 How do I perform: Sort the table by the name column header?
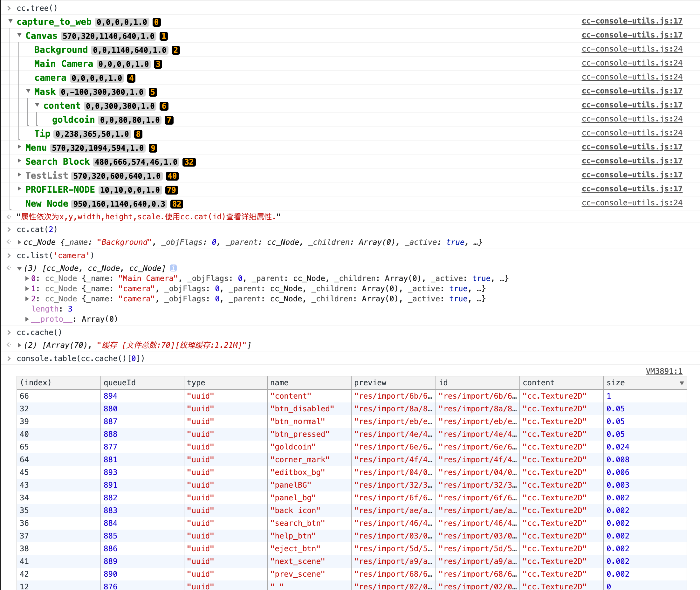pyautogui.click(x=279, y=383)
